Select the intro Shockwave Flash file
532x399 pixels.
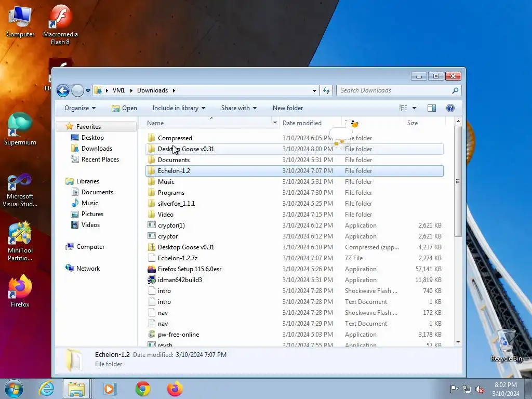pos(295,291)
